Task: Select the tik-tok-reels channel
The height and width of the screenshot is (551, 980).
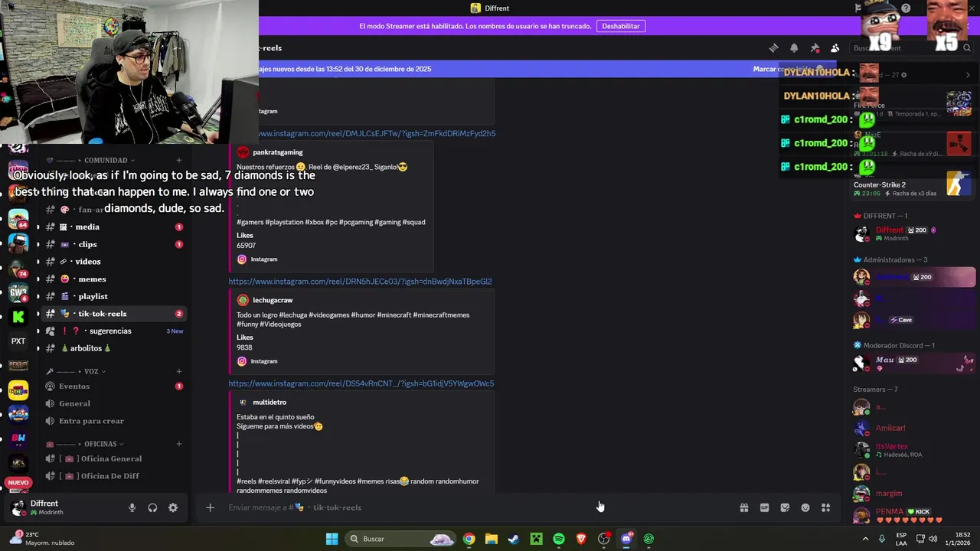Action: pyautogui.click(x=113, y=314)
